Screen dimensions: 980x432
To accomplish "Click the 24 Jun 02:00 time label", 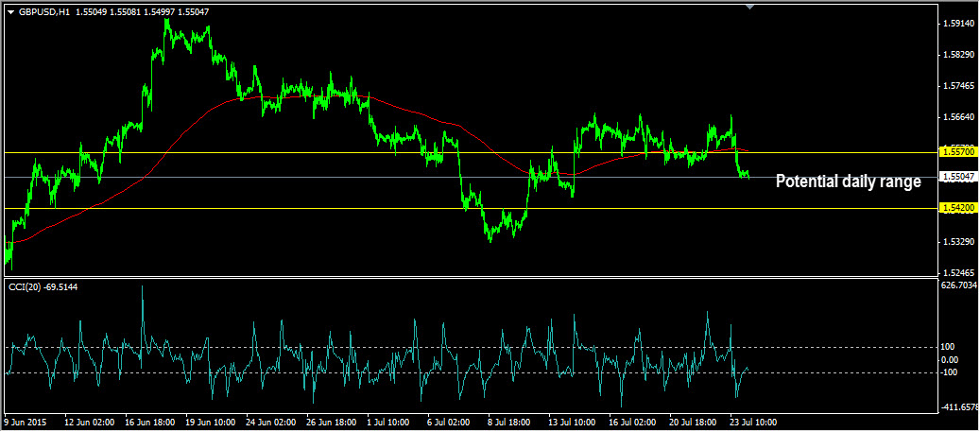I will click(x=270, y=422).
